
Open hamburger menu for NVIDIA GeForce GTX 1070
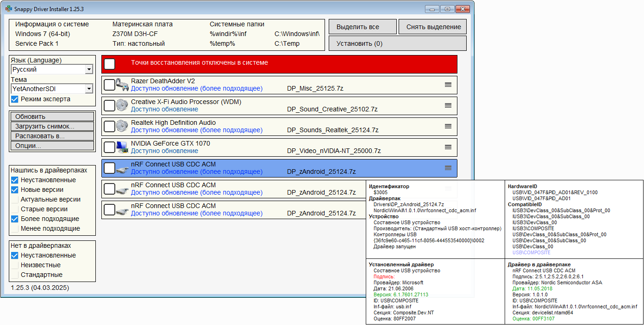(x=448, y=147)
